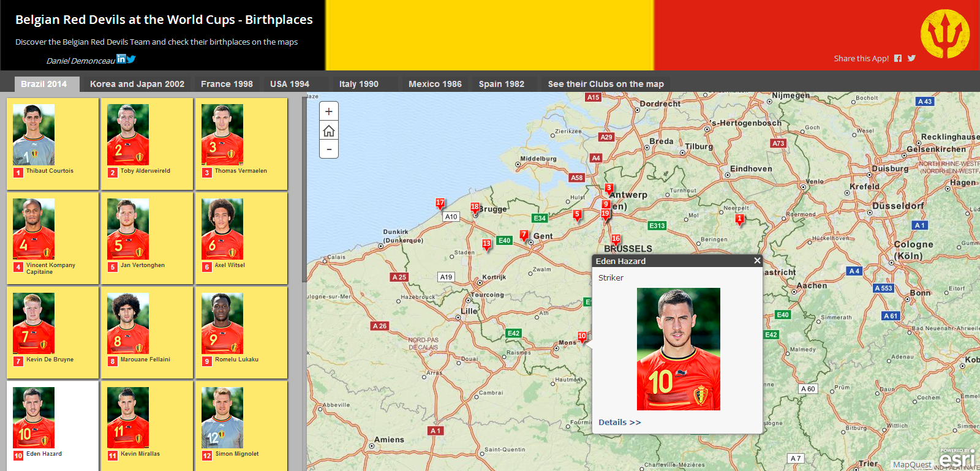Select the Jan Vertonghen player card
This screenshot has width=980, height=471.
147,238
